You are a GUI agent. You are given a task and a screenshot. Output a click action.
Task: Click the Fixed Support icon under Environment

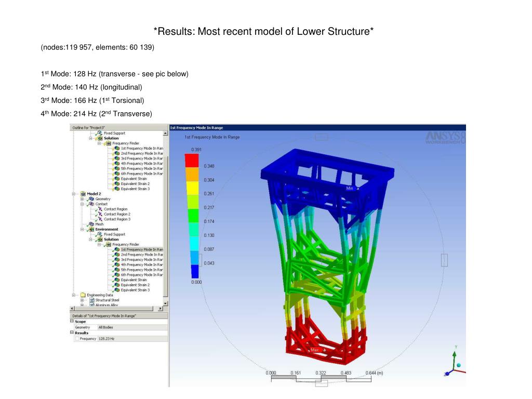(x=100, y=234)
